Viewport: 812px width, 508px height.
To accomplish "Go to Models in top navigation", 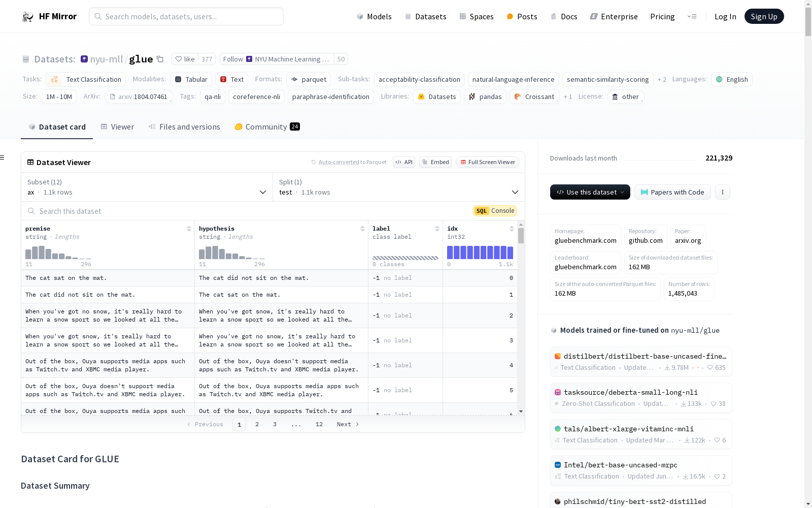I will (374, 16).
